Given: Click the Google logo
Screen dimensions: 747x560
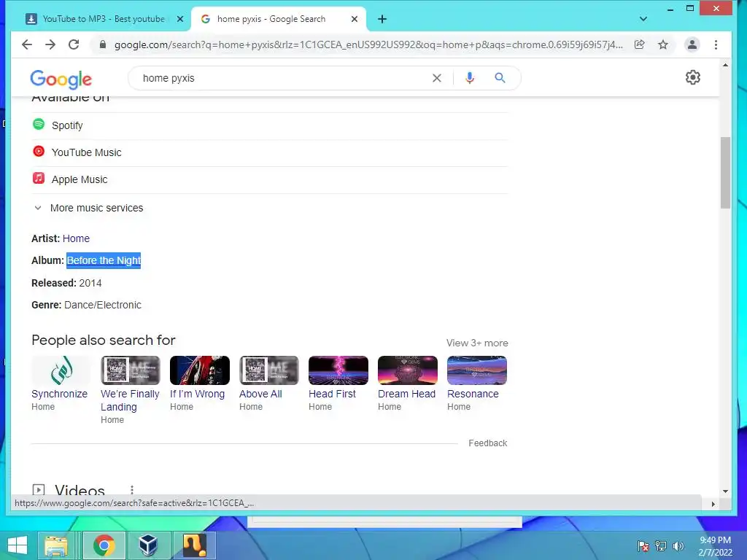Looking at the screenshot, I should (x=61, y=79).
